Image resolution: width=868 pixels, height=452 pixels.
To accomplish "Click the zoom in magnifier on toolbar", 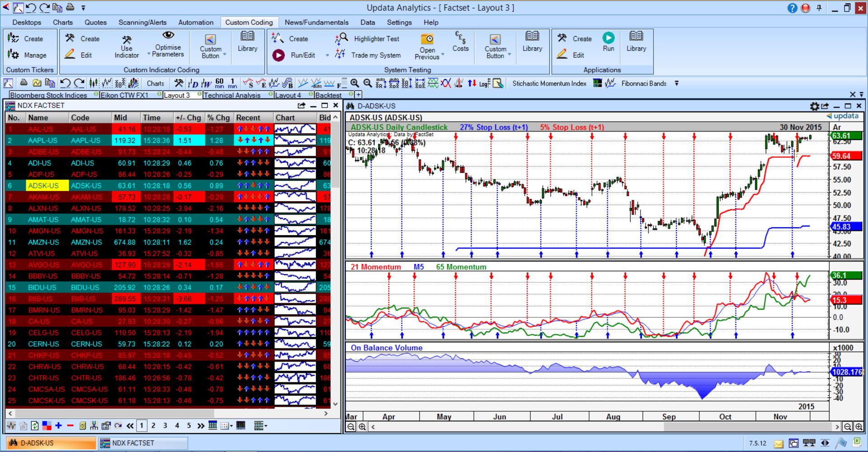I will 355,83.
